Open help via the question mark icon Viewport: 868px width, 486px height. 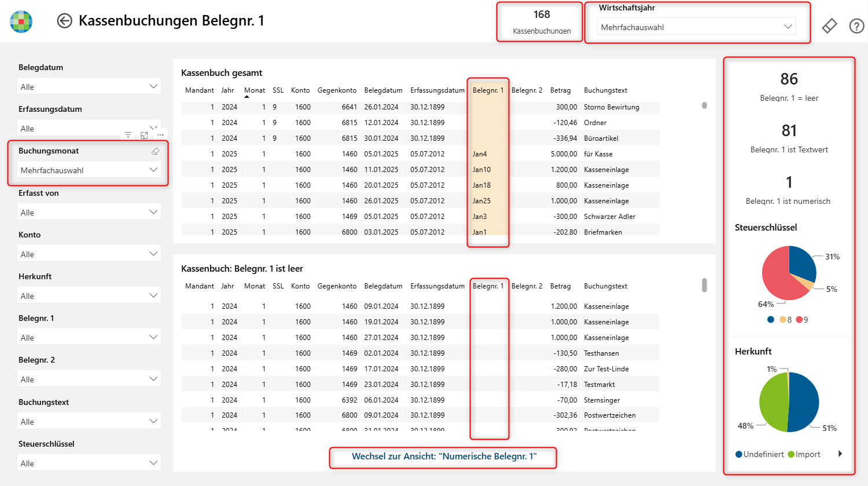tap(856, 26)
